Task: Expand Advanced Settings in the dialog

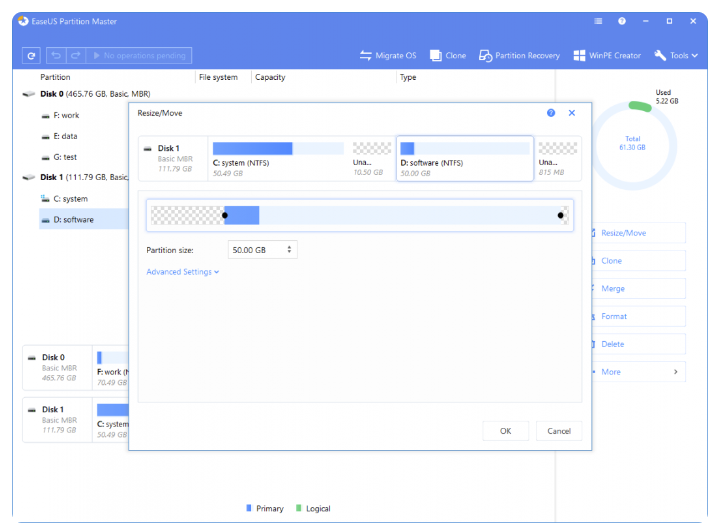Action: 182,272
